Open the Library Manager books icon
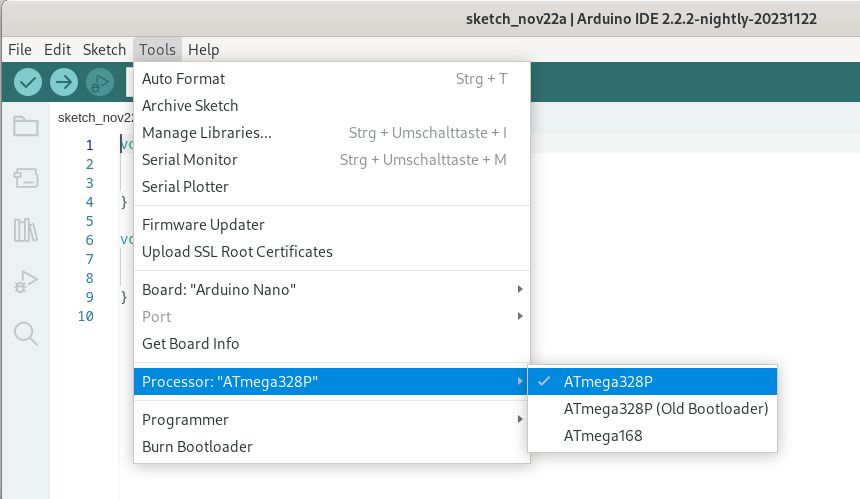This screenshot has width=860, height=499. [26, 230]
